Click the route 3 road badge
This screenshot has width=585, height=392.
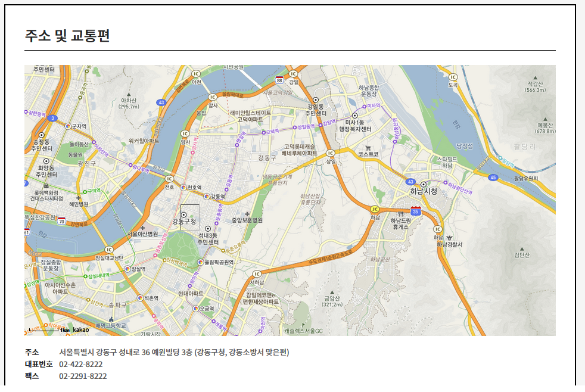(52, 118)
